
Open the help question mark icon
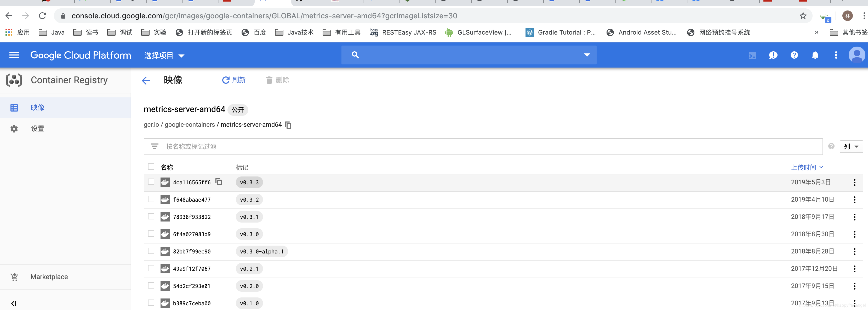tap(794, 55)
